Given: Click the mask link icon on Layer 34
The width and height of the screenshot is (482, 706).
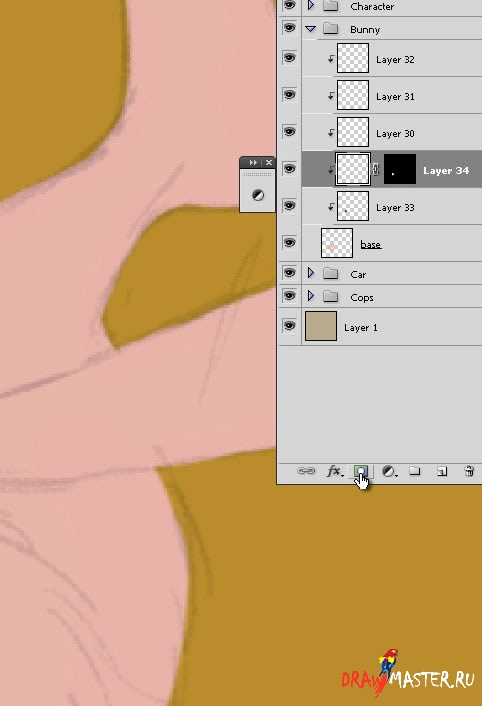Looking at the screenshot, I should point(376,170).
